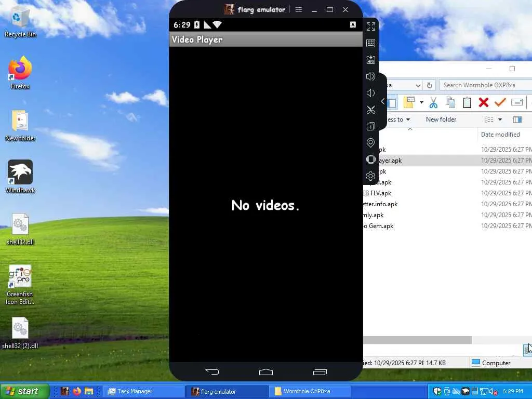Open the location pin tool in emulator
Screen dimensions: 532x399
(370, 143)
